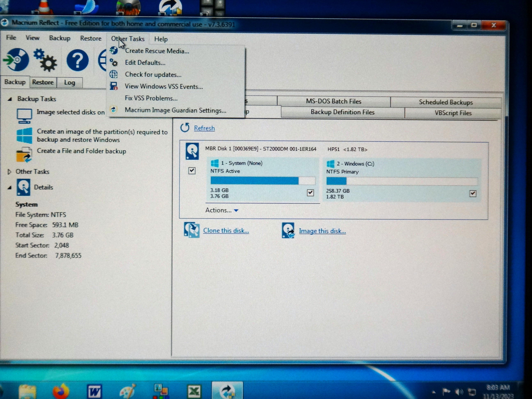Click the blue question mark help icon
Viewport: 532px width, 399px height.
click(77, 60)
